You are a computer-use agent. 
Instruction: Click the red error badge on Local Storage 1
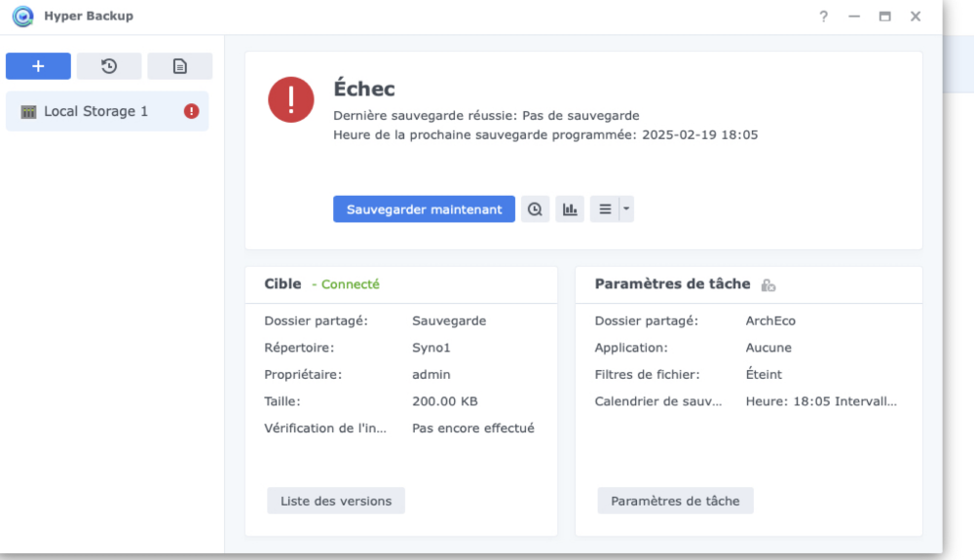pyautogui.click(x=191, y=111)
